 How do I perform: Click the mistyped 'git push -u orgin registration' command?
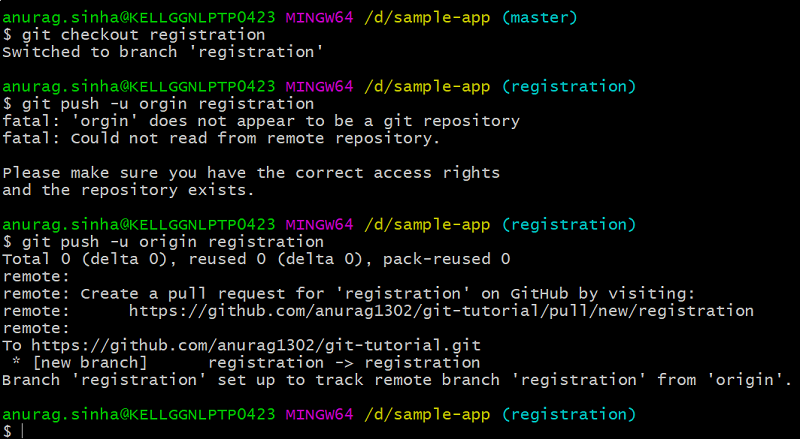pos(165,104)
